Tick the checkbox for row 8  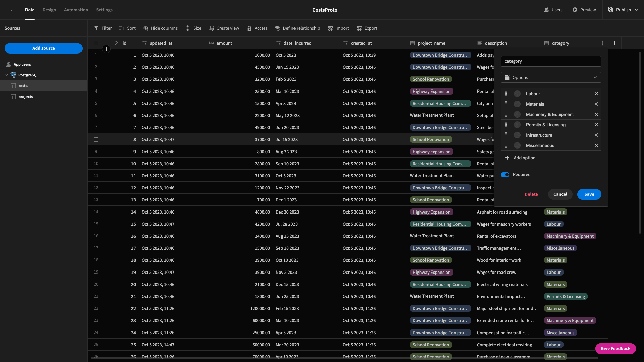(x=96, y=139)
